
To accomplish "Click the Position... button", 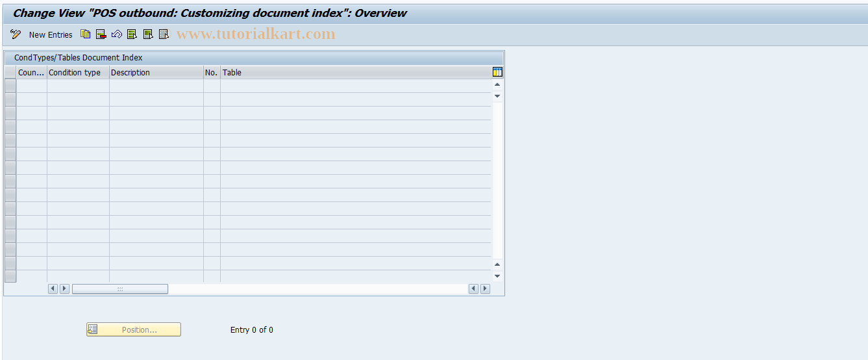I will (x=134, y=329).
